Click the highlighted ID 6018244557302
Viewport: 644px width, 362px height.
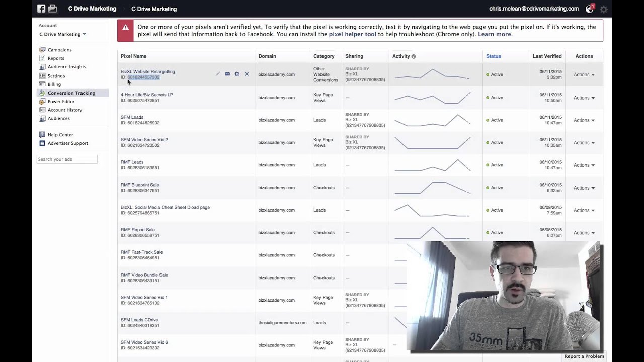click(143, 77)
